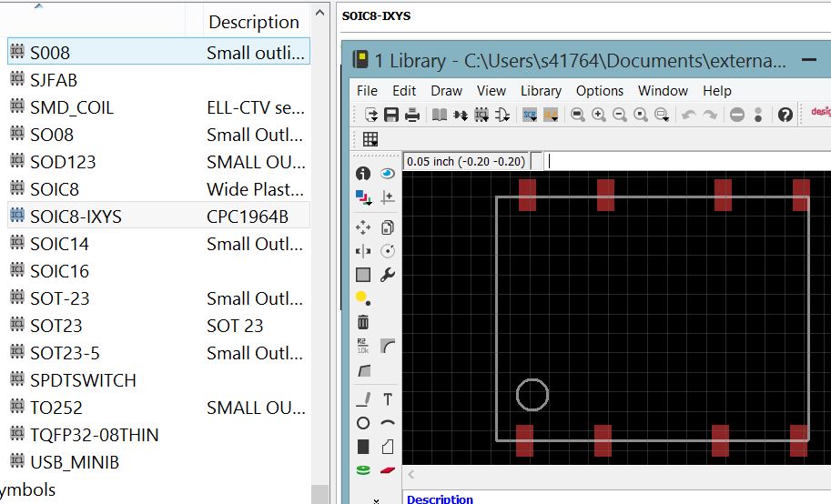Select the Info tool
Viewport: 831px width, 504px height.
click(363, 173)
